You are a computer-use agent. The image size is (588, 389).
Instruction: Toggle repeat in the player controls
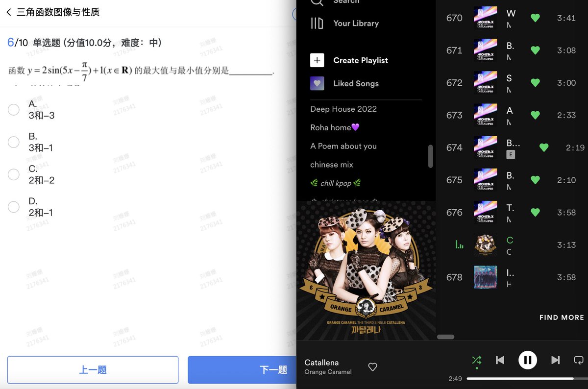[x=579, y=360]
